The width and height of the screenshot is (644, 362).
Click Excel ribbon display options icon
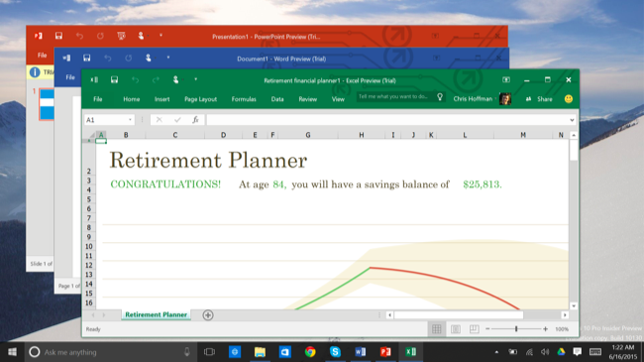pos(506,79)
